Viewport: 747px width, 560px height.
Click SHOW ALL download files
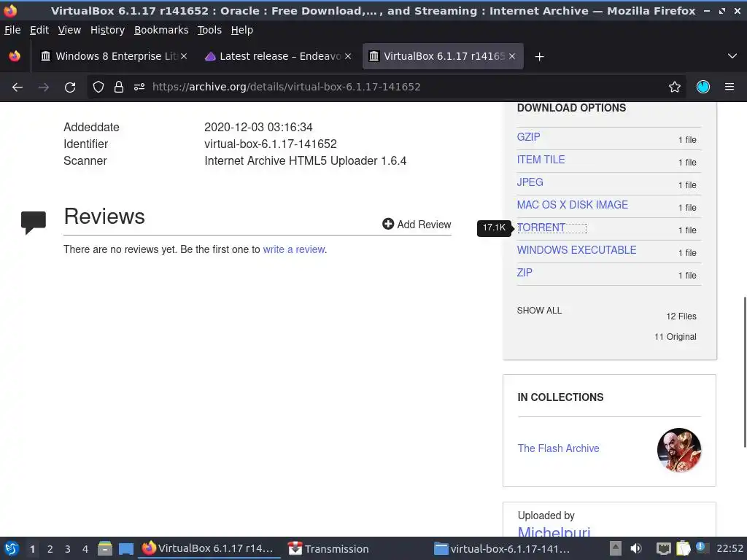pyautogui.click(x=539, y=311)
